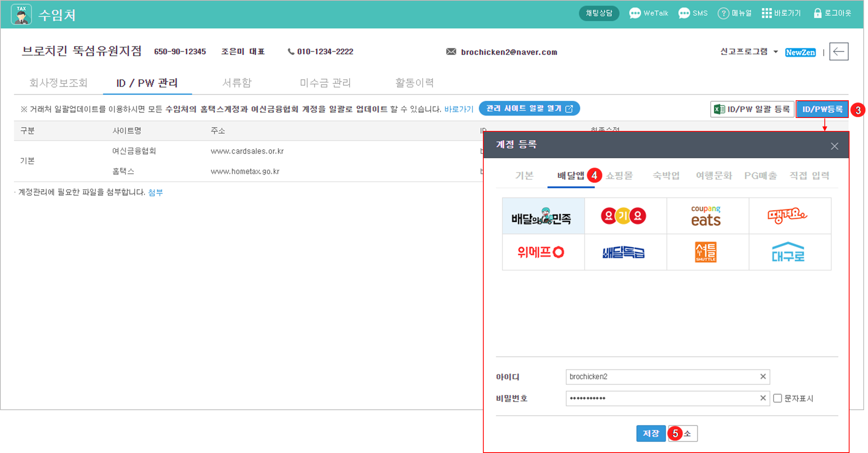Switch to the 쇼핑몰 tab

[619, 176]
